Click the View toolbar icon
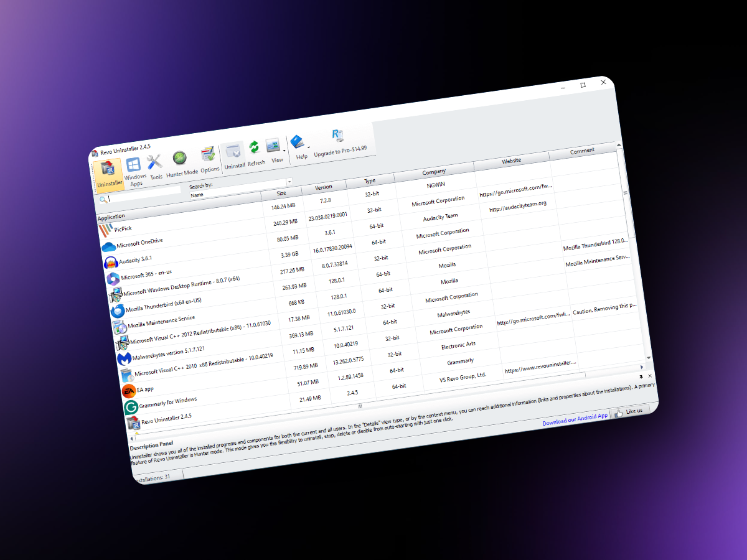The height and width of the screenshot is (560, 747). (x=275, y=150)
